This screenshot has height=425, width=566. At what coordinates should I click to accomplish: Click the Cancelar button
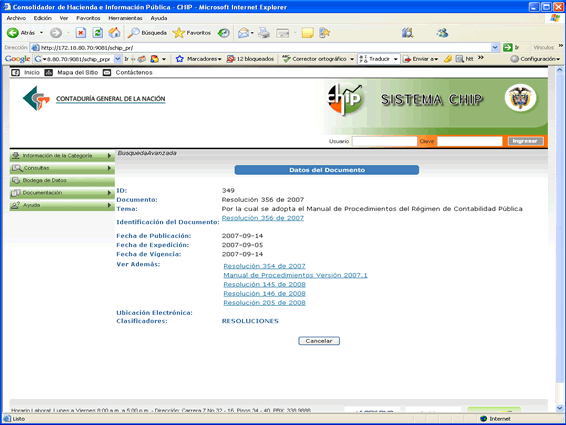pyautogui.click(x=319, y=341)
